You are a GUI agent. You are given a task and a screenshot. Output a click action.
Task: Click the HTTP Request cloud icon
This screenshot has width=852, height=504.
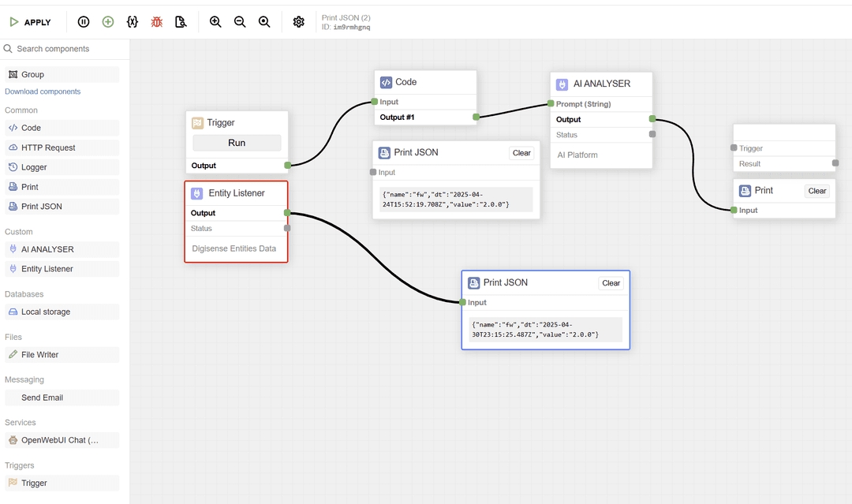pos(13,147)
